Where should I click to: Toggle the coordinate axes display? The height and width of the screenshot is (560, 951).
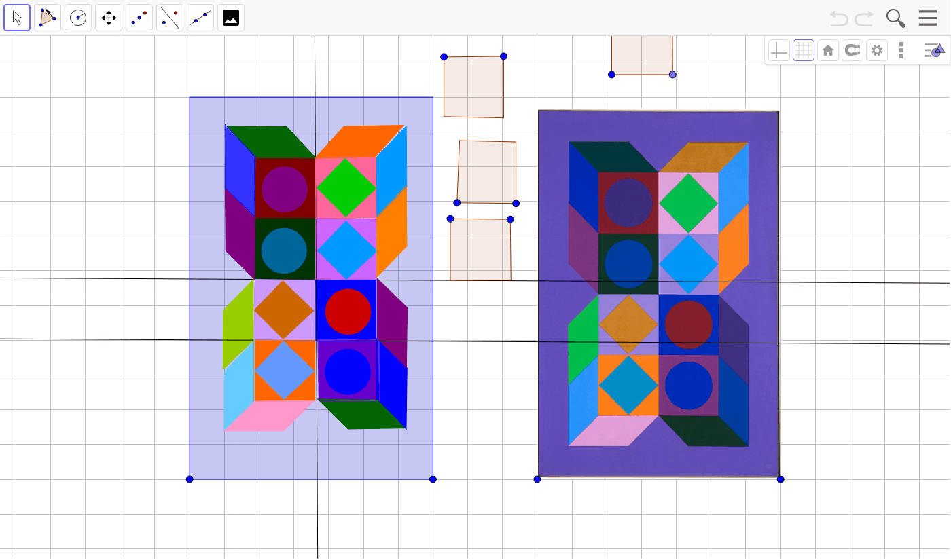tap(779, 50)
